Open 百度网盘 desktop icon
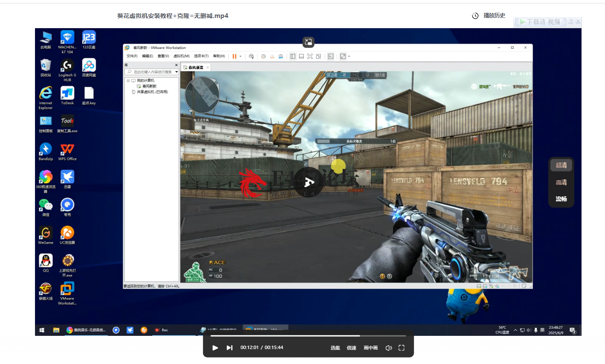This screenshot has height=364, width=605. click(89, 68)
